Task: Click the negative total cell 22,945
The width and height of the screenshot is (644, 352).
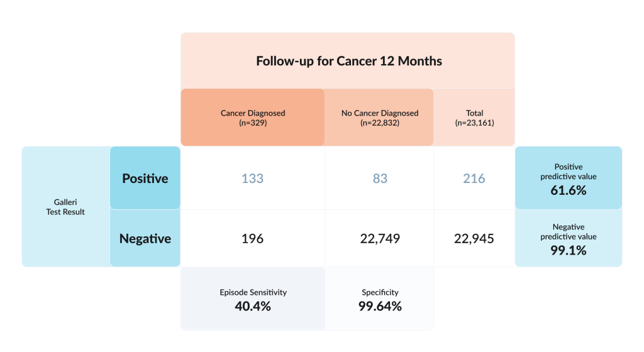Action: click(474, 239)
